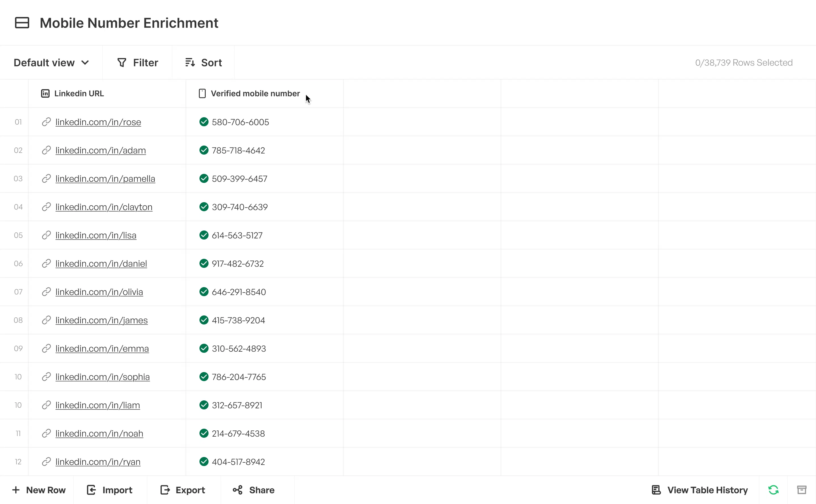Click the green refresh icon at bottom right
This screenshot has width=816, height=504.
pyautogui.click(x=774, y=490)
